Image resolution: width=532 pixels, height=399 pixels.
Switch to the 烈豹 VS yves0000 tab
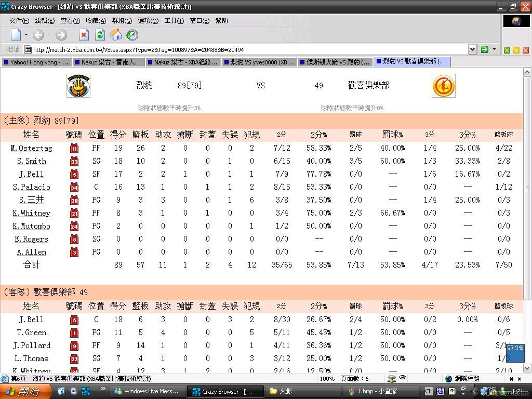tap(259, 62)
